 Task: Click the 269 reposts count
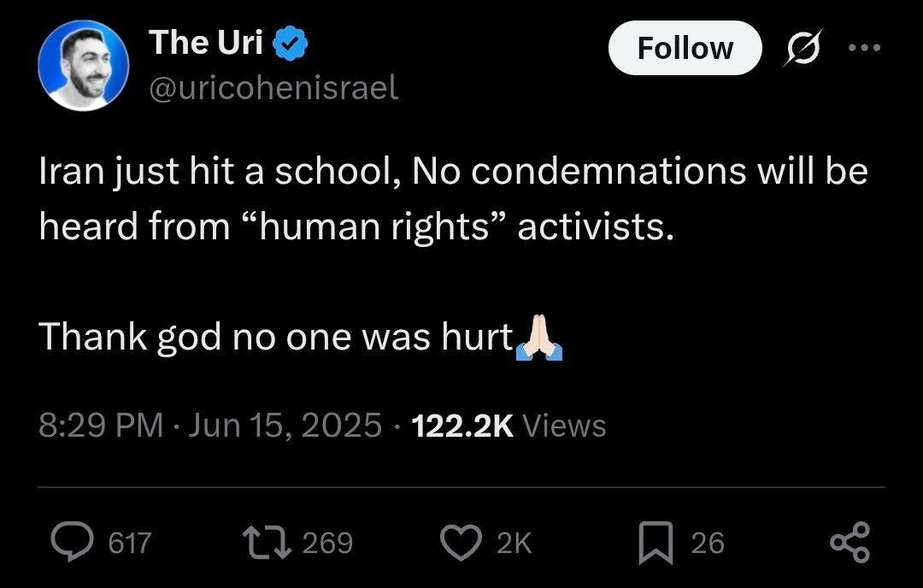[327, 543]
